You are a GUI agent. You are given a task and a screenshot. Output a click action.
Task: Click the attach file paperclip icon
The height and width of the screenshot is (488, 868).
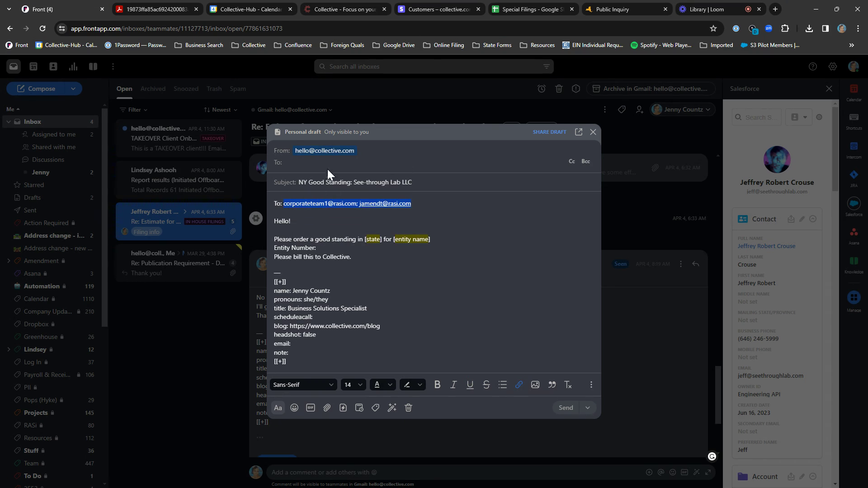(x=327, y=408)
